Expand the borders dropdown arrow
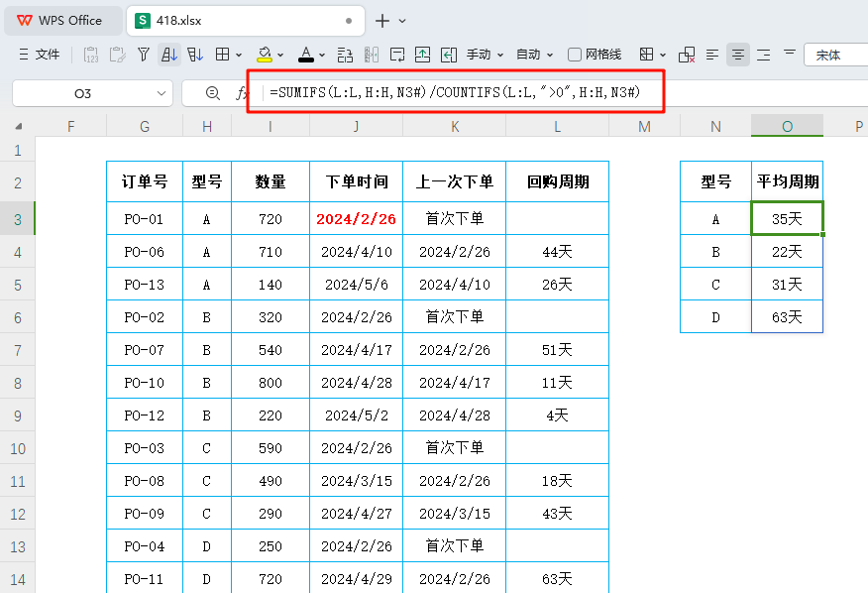This screenshot has height=593, width=868. [x=239, y=55]
